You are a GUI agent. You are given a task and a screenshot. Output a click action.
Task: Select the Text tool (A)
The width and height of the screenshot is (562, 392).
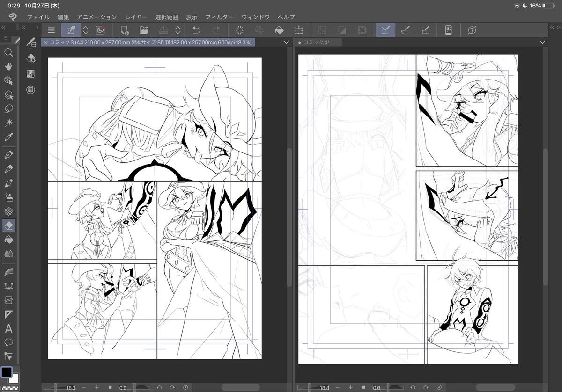pos(8,328)
